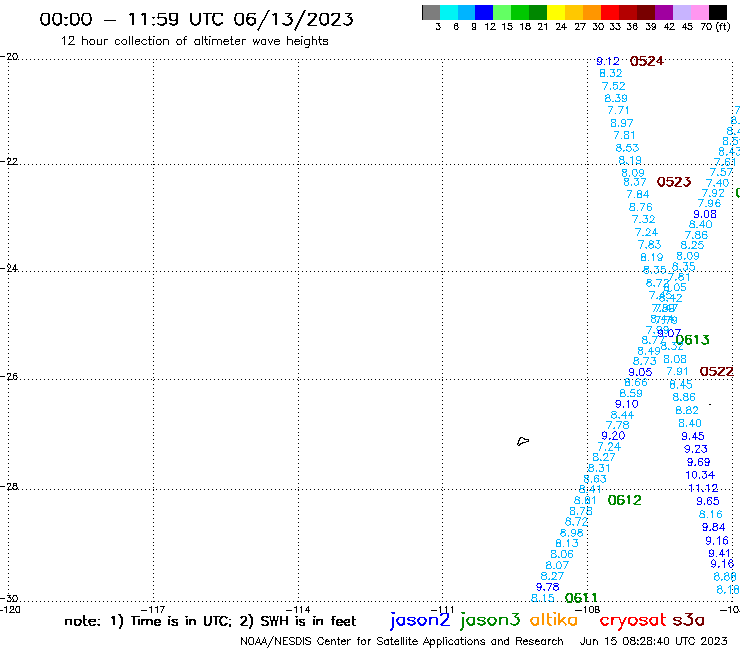This screenshot has width=740, height=650.
Task: Click the pink swatch in the color legend
Action: click(x=699, y=12)
